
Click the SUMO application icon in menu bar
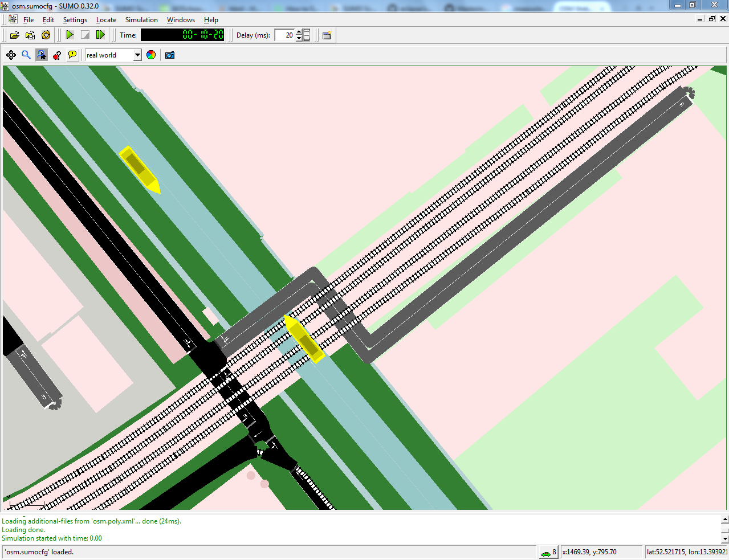point(13,19)
